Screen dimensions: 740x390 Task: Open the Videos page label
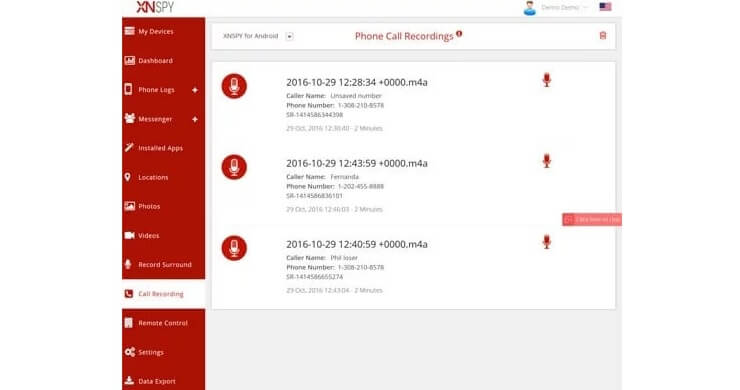[x=149, y=236]
